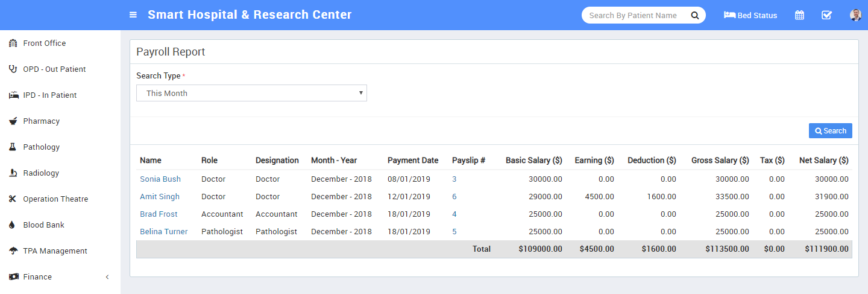
Task: Open the Search Type dropdown
Action: click(251, 93)
